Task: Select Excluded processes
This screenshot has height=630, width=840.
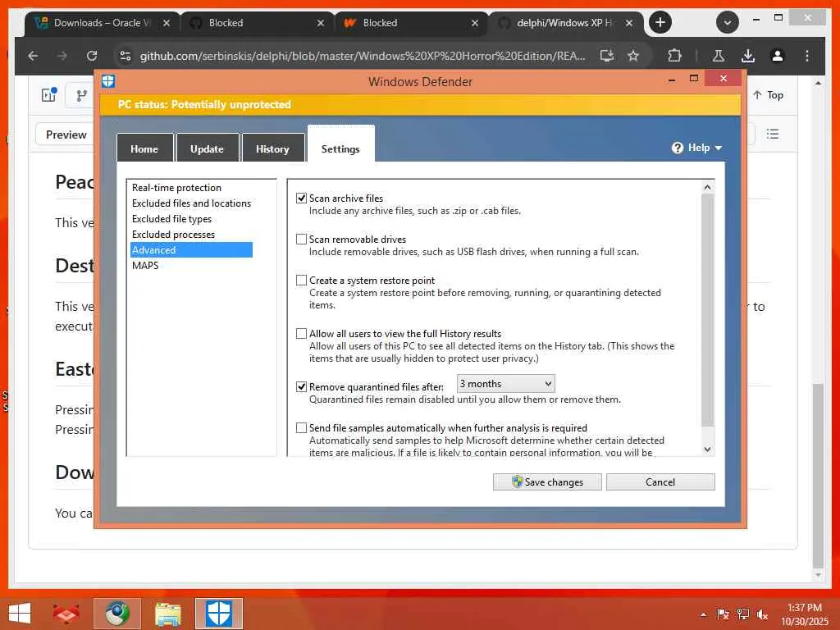Action: (x=173, y=234)
